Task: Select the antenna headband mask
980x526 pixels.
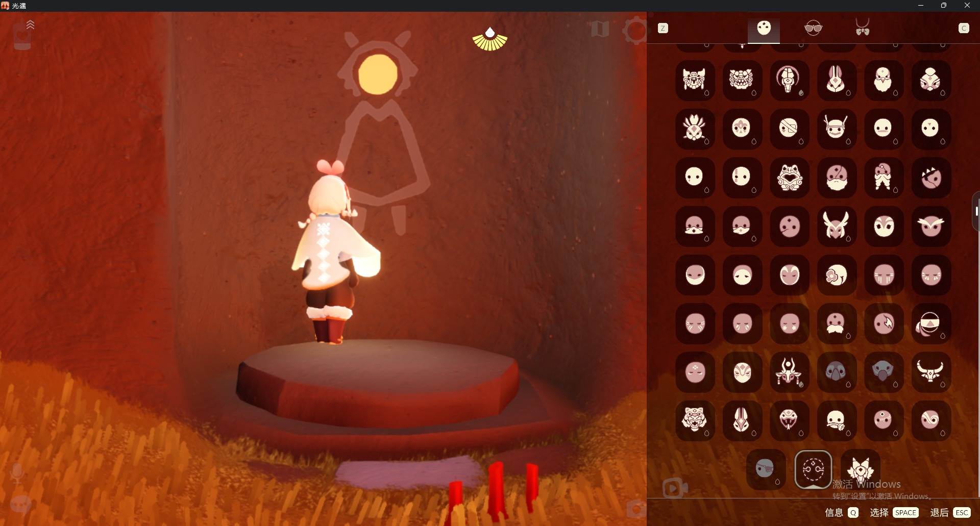Action: 836,129
